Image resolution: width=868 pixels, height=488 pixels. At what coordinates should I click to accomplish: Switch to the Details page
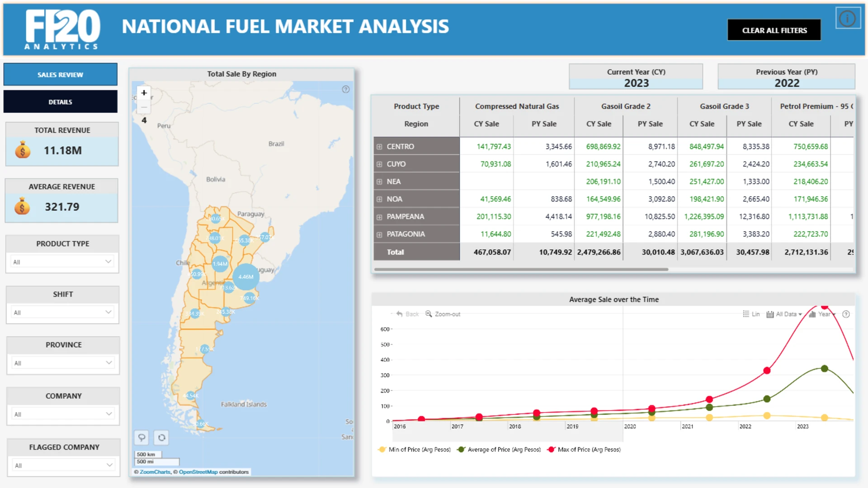coord(61,102)
